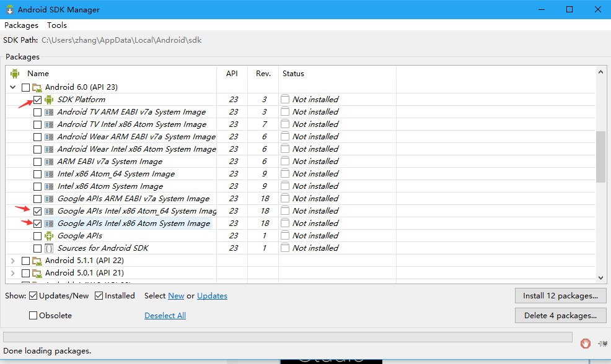This screenshot has width=611, height=364.
Task: Enable the Obsolete checkbox
Action: point(33,316)
